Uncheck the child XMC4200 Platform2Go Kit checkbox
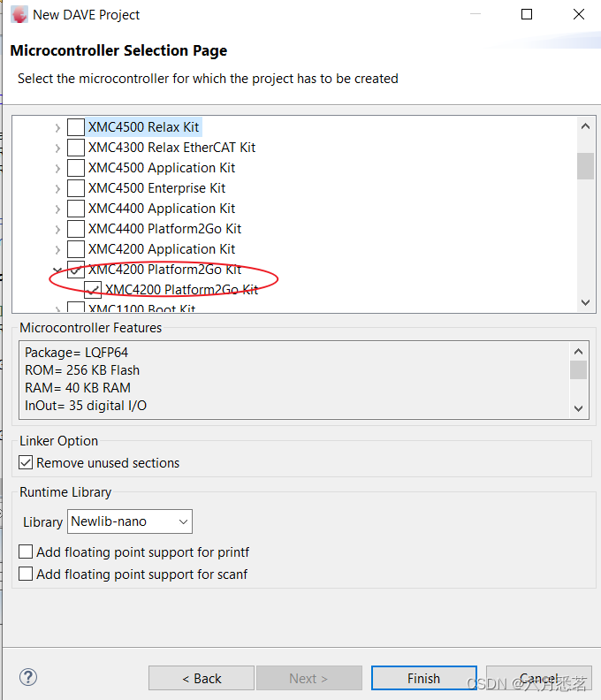Screen dimensions: 601x700 tap(93, 290)
